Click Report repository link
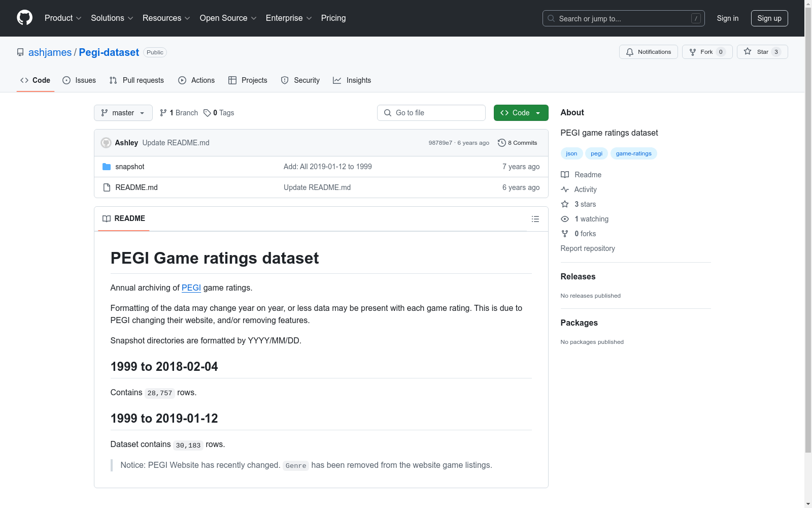Screen dimensions: 812x508 coord(588,248)
